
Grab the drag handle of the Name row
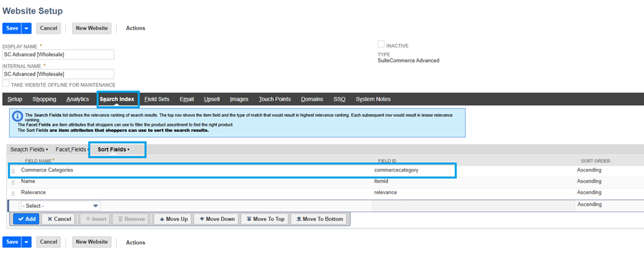13,183
